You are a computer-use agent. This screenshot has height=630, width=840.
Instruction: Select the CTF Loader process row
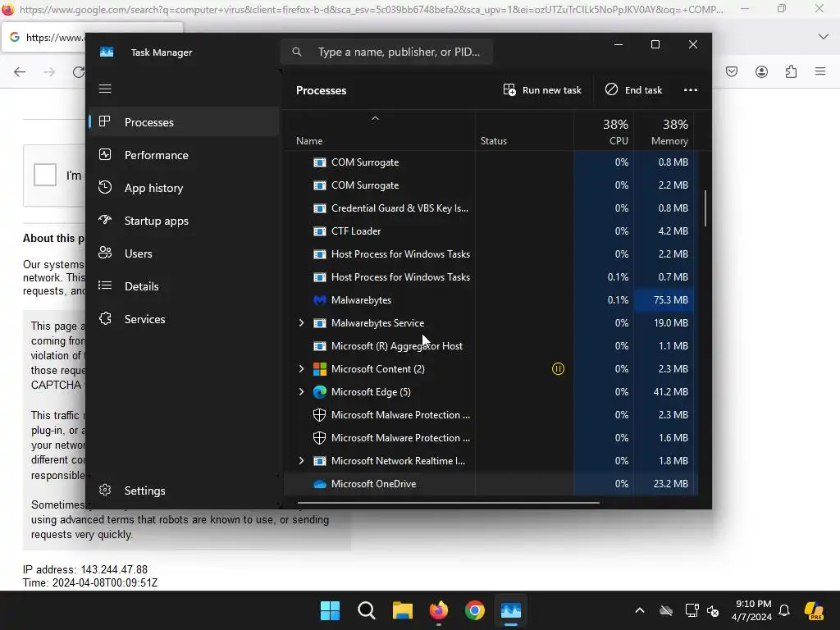point(491,231)
